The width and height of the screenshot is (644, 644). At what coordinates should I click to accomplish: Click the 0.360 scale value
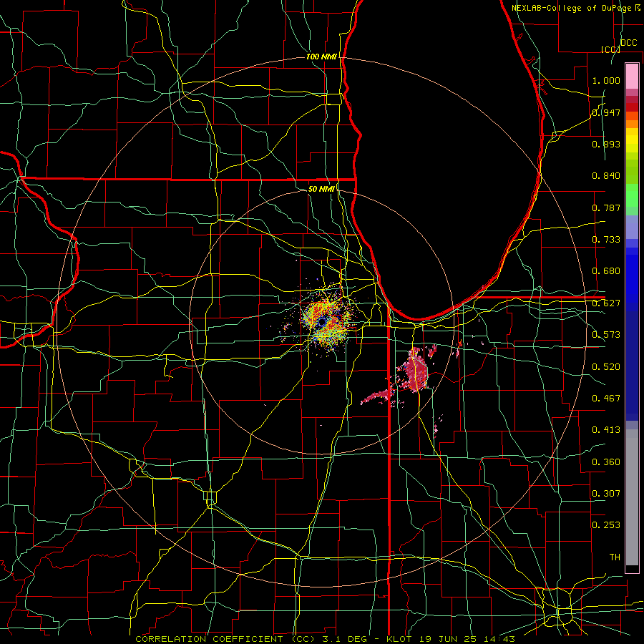click(606, 462)
